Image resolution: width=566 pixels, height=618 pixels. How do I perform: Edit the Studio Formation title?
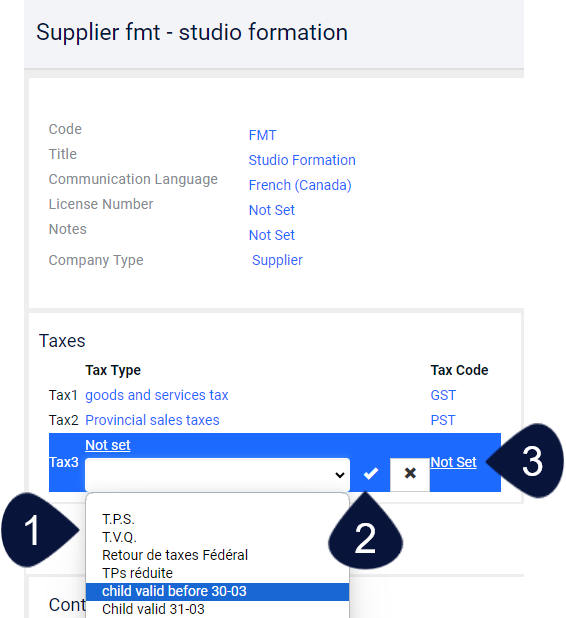pos(302,160)
